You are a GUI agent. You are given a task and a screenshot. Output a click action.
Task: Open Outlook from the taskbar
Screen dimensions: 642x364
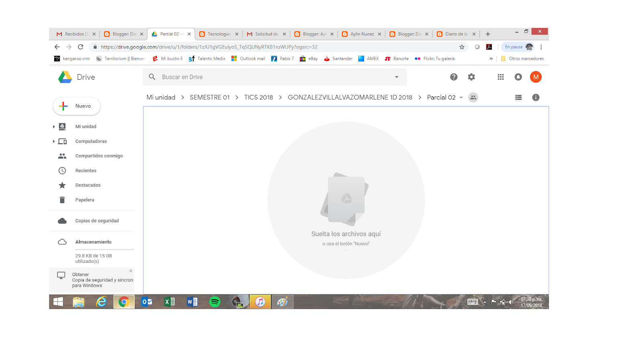pos(147,302)
